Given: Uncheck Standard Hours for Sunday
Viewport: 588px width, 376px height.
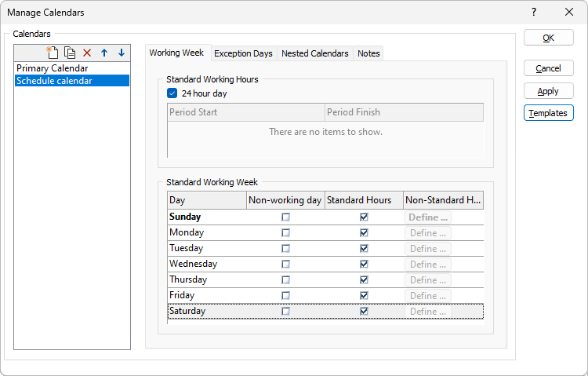Looking at the screenshot, I should pyautogui.click(x=364, y=217).
